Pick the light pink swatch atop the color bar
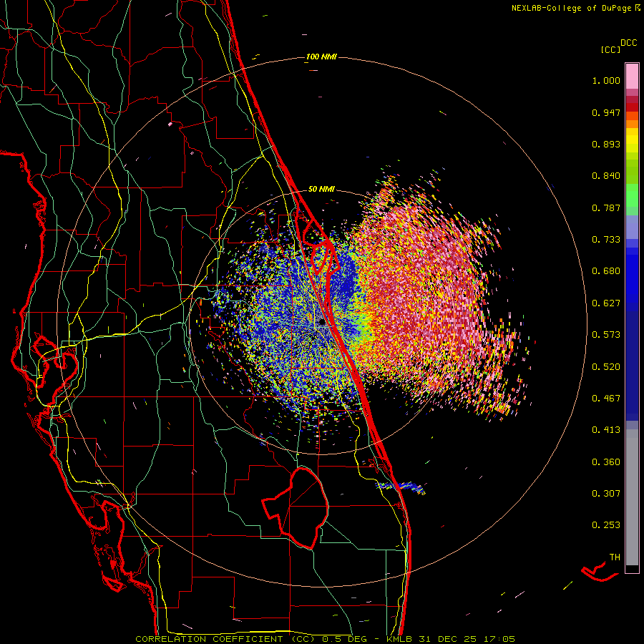 click(x=632, y=76)
